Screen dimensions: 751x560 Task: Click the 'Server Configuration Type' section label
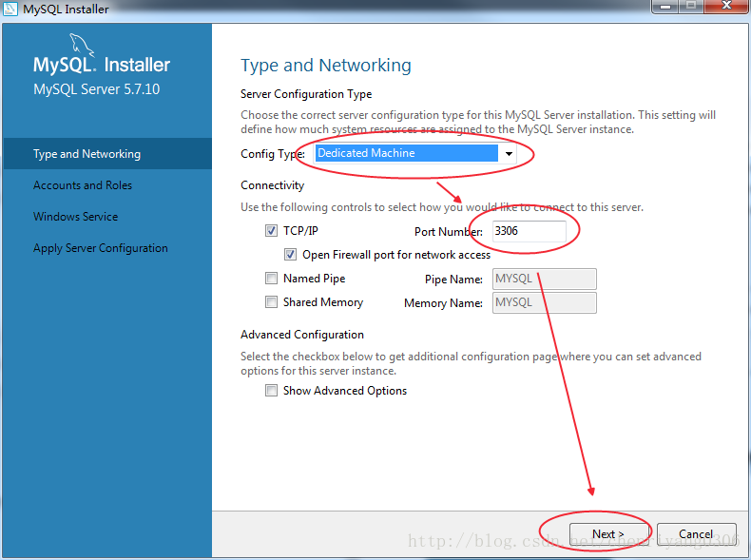click(x=306, y=94)
